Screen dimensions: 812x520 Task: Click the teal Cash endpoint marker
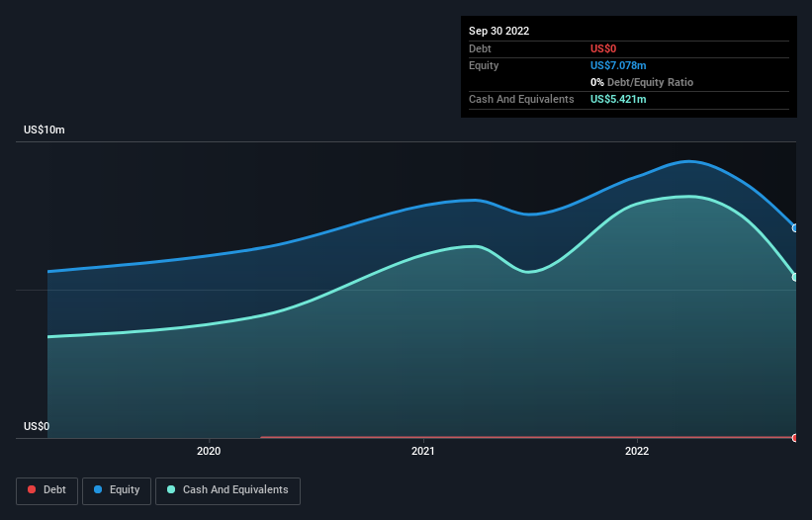[795, 277]
